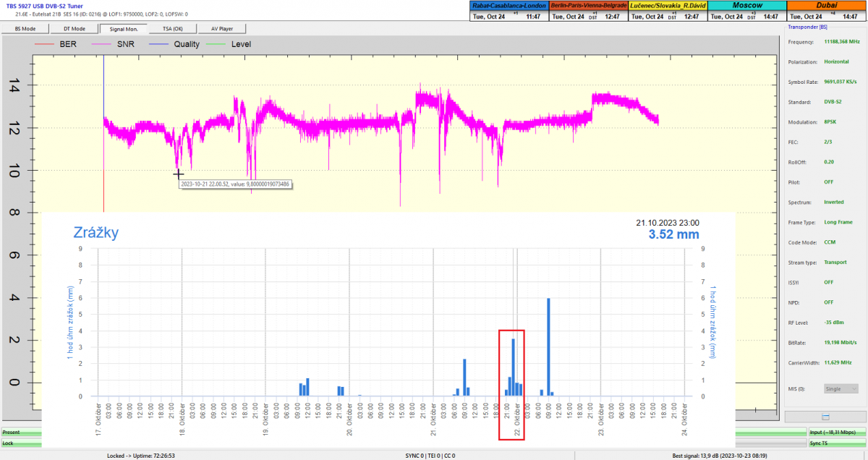This screenshot has height=460, width=868.
Task: Click the Moscow world clock
Action: [747, 5]
